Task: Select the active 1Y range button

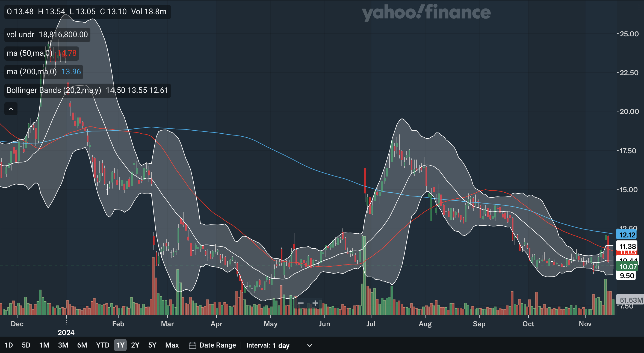Action: 120,345
